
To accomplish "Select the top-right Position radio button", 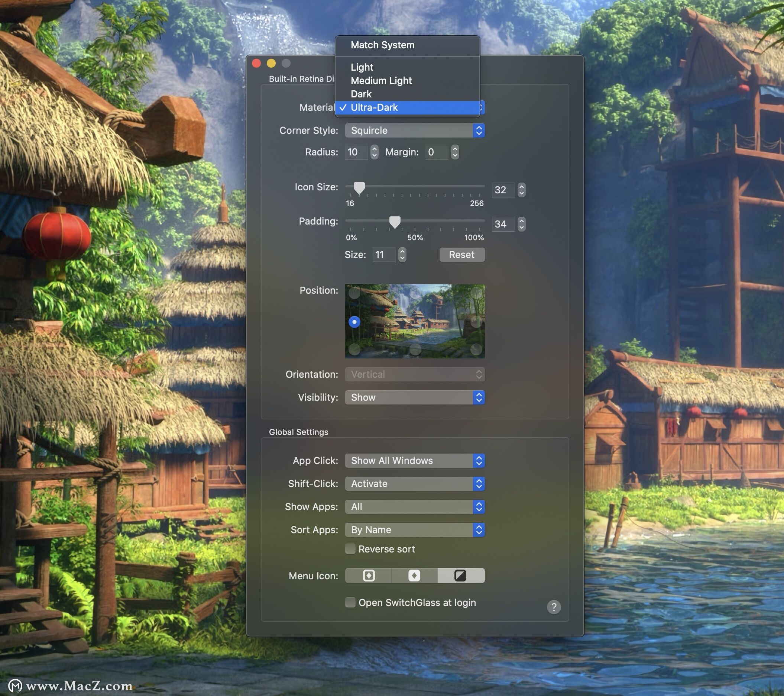I will (476, 293).
